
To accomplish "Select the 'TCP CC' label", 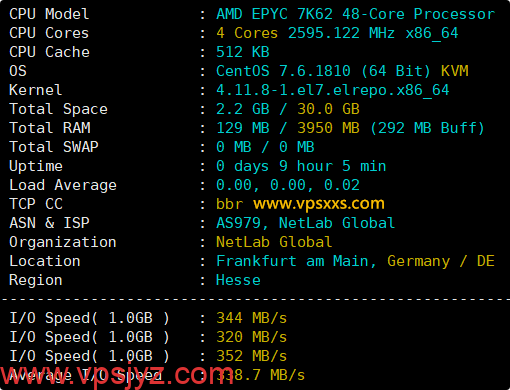I will click(x=36, y=204).
